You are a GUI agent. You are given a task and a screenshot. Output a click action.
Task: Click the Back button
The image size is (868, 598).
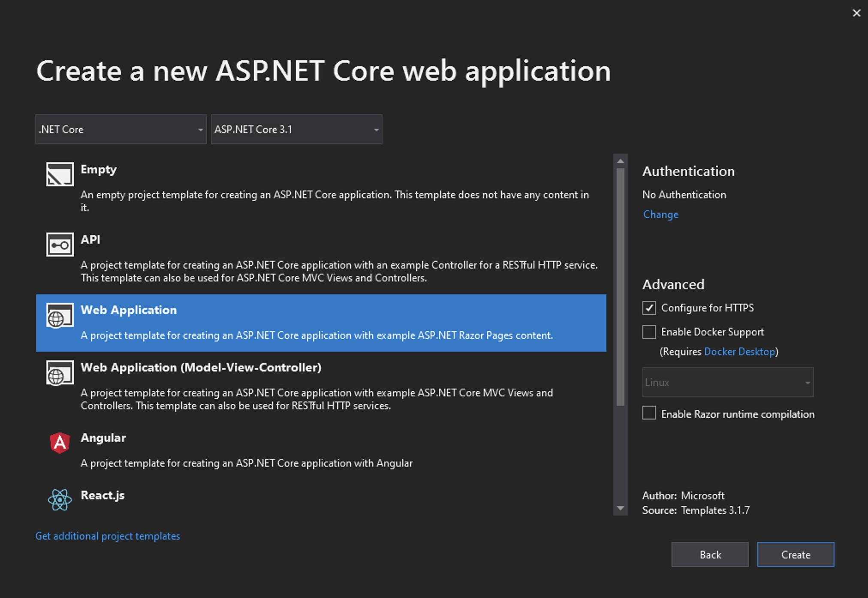(x=709, y=554)
